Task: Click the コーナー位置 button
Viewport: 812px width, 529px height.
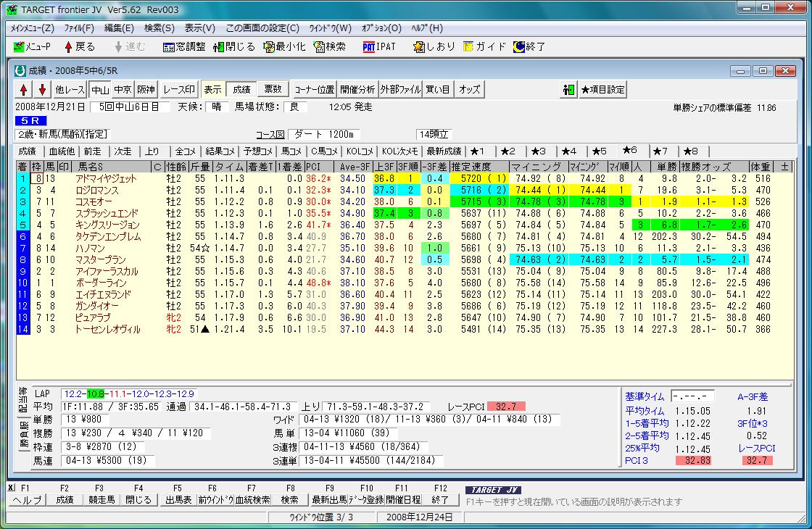Action: pyautogui.click(x=314, y=90)
